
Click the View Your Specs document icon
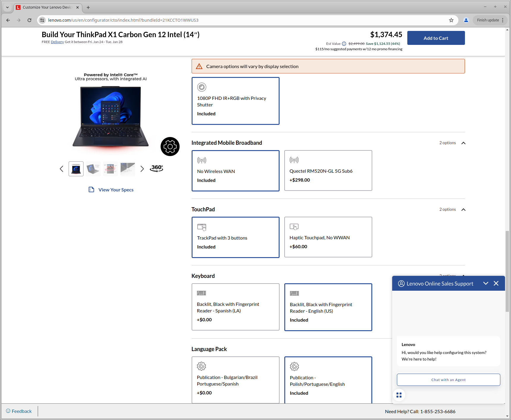click(91, 190)
